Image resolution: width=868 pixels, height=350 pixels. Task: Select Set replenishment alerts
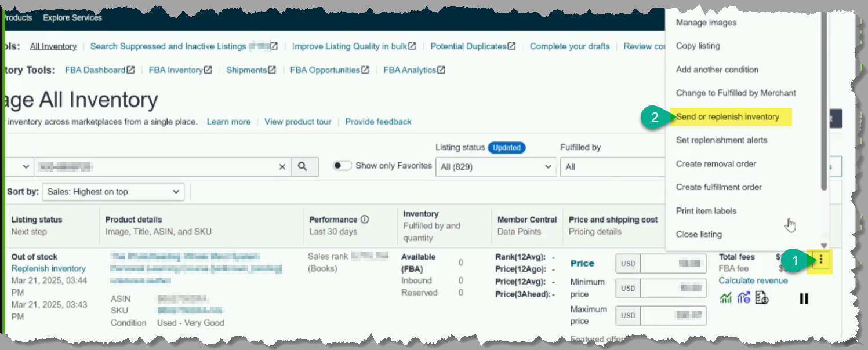[x=721, y=140]
